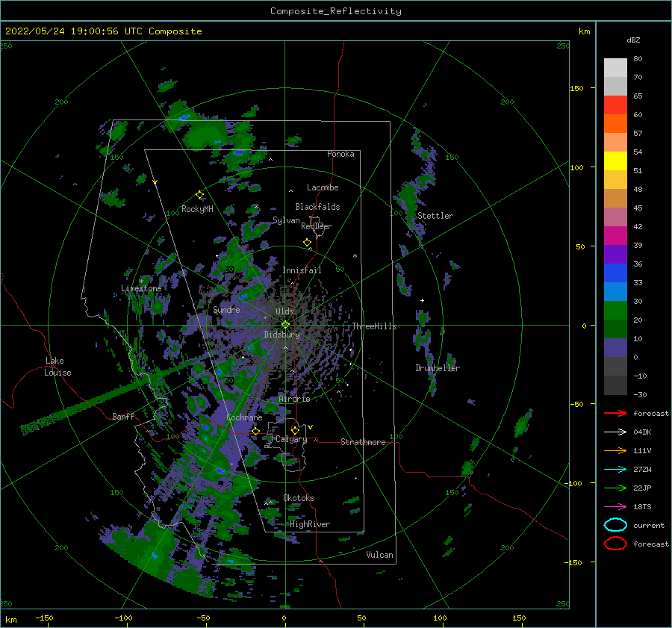Screen dimensions: 672x628
Task: Click the Vulcan label
Action: (x=379, y=555)
